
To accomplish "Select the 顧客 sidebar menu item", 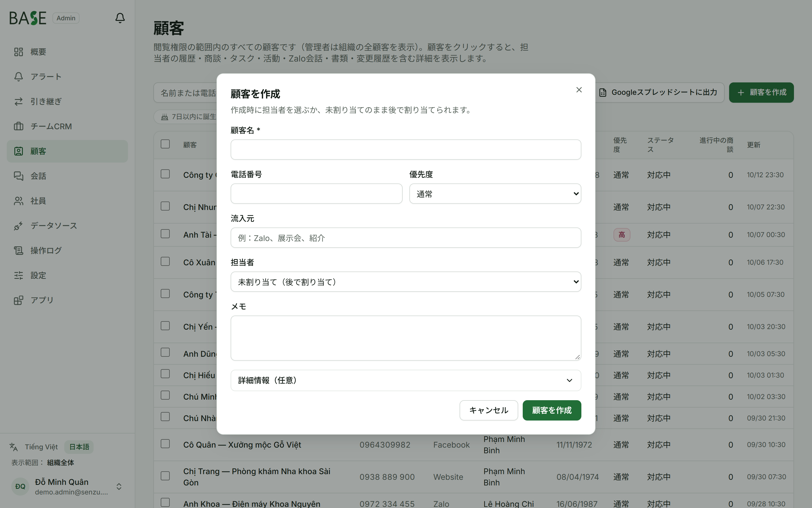I will (x=67, y=151).
